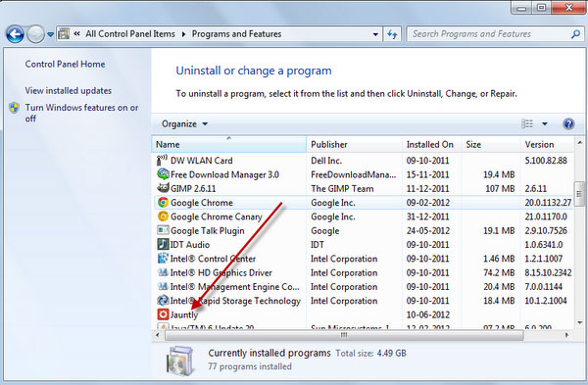Select the Jauntly entry name
Image resolution: width=588 pixels, height=385 pixels.
(184, 314)
